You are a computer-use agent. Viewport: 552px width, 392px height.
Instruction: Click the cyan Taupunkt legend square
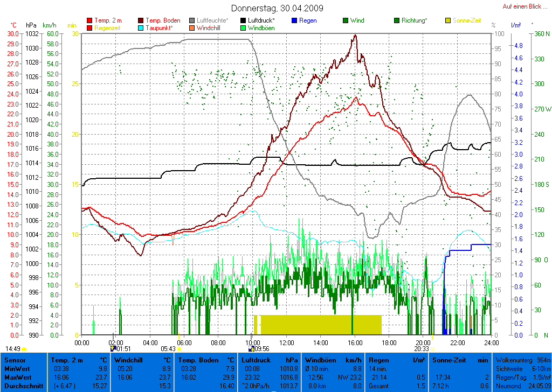click(x=141, y=28)
